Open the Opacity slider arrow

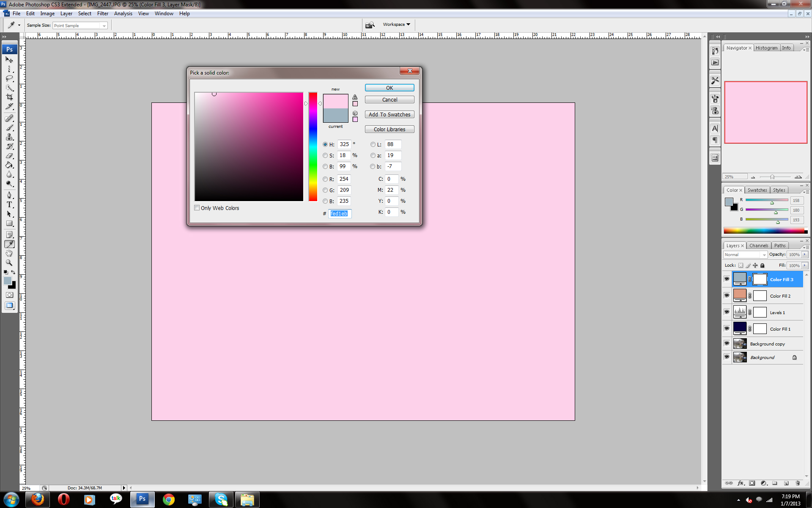point(805,254)
